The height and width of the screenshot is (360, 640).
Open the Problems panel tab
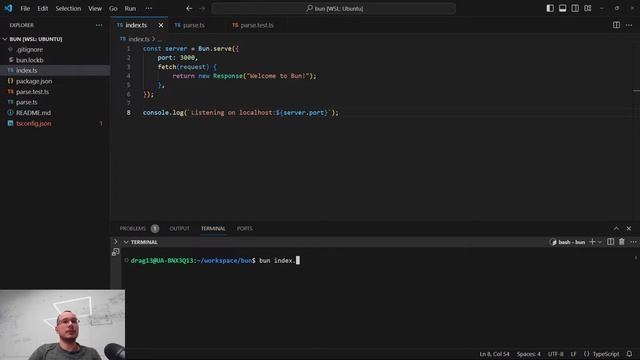click(x=133, y=229)
